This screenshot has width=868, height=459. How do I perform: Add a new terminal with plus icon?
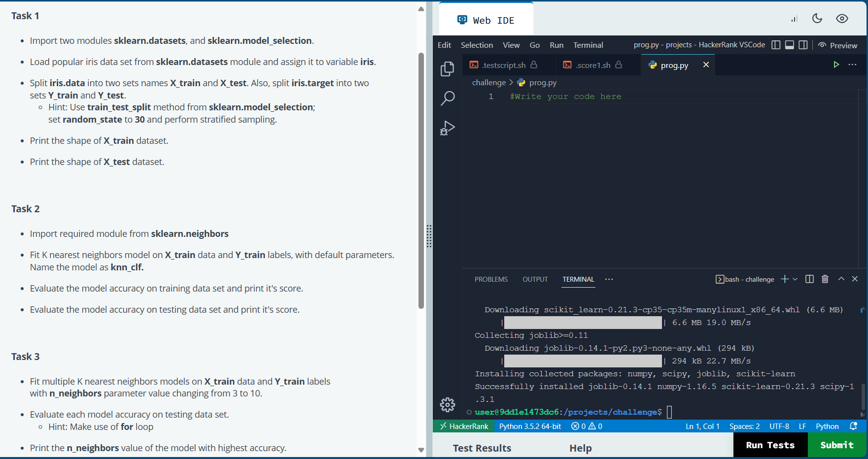pyautogui.click(x=785, y=279)
